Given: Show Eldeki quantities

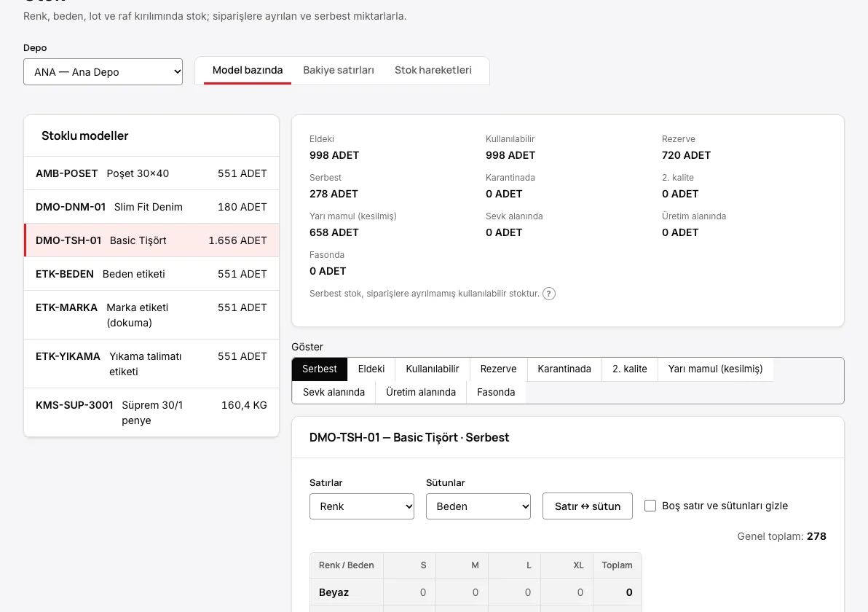Looking at the screenshot, I should 371,369.
